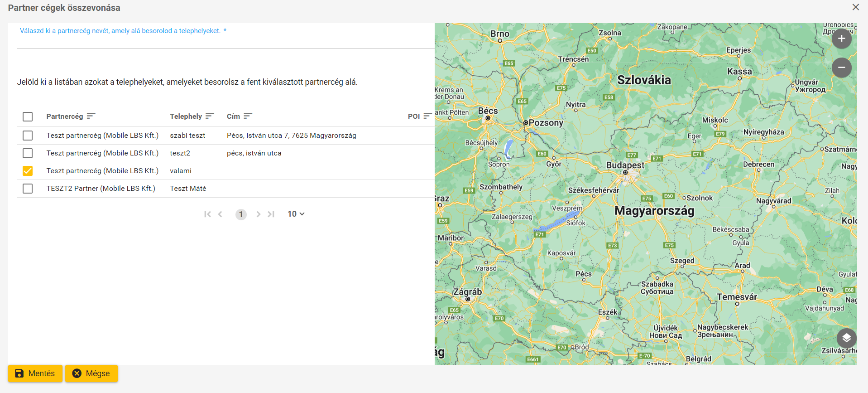Image resolution: width=868 pixels, height=393 pixels.
Task: Go to the first page
Action: [x=207, y=214]
